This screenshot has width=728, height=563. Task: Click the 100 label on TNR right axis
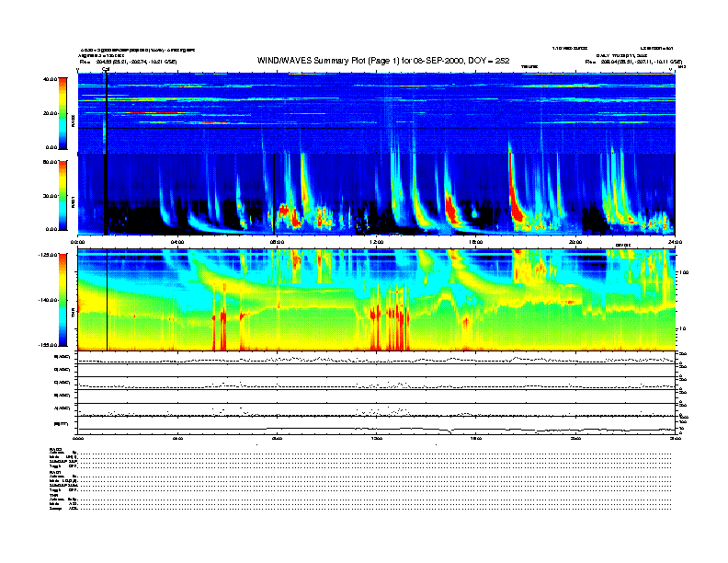point(684,272)
